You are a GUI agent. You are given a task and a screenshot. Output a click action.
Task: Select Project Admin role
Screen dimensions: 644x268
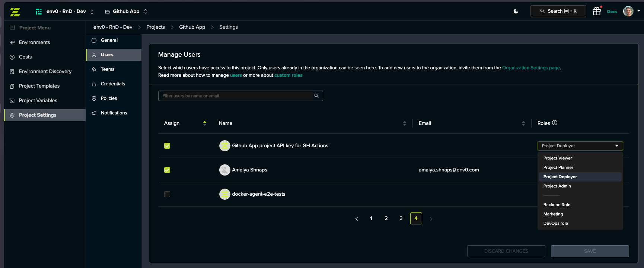(x=580, y=186)
